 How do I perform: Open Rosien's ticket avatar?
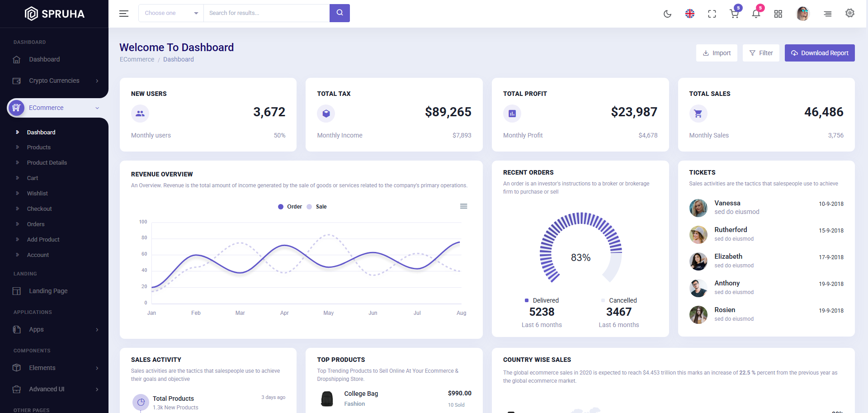click(698, 315)
